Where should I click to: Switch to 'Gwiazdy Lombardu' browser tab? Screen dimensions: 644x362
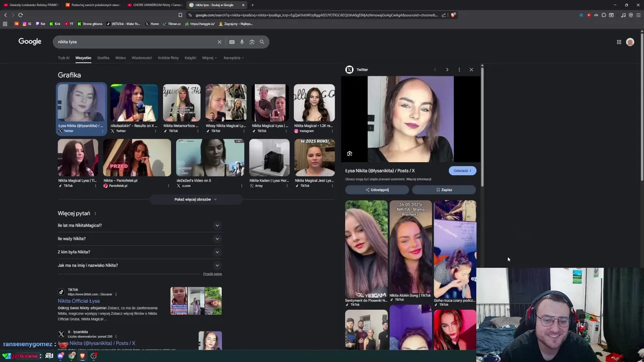coord(31,5)
